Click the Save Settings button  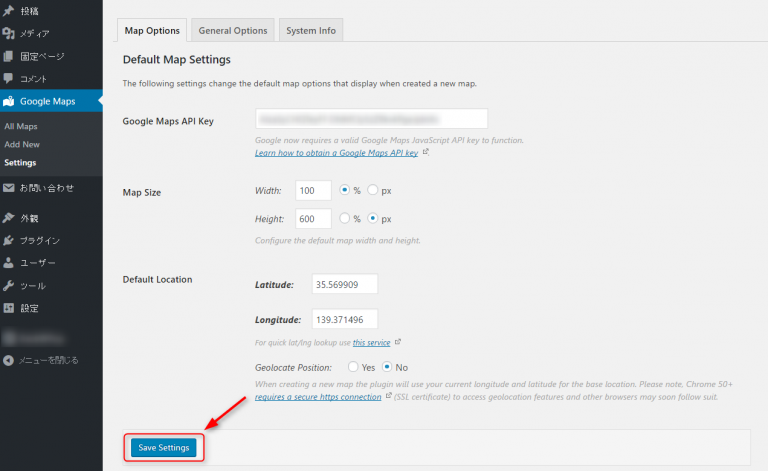pyautogui.click(x=163, y=447)
